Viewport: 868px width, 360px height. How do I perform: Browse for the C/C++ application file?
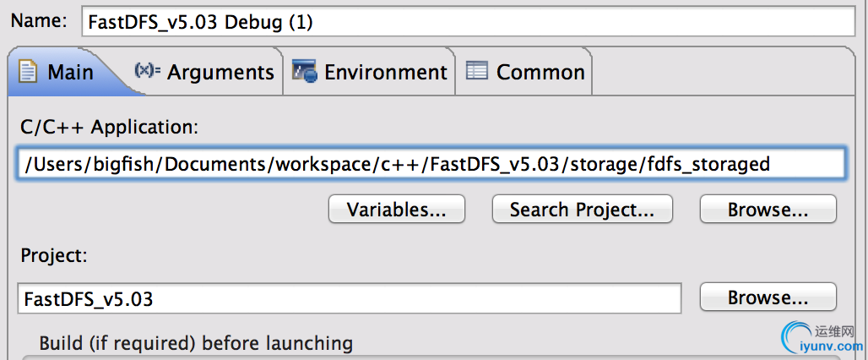[768, 210]
